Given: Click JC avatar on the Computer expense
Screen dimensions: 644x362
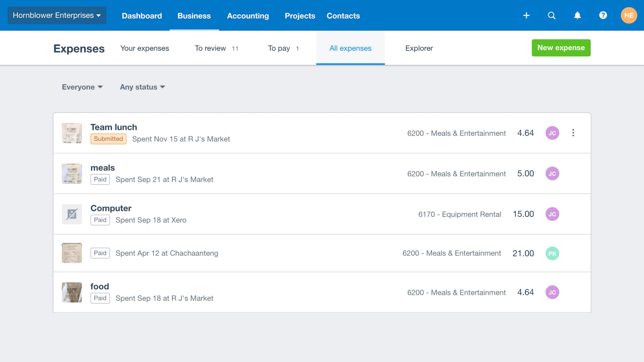Looking at the screenshot, I should tap(552, 214).
